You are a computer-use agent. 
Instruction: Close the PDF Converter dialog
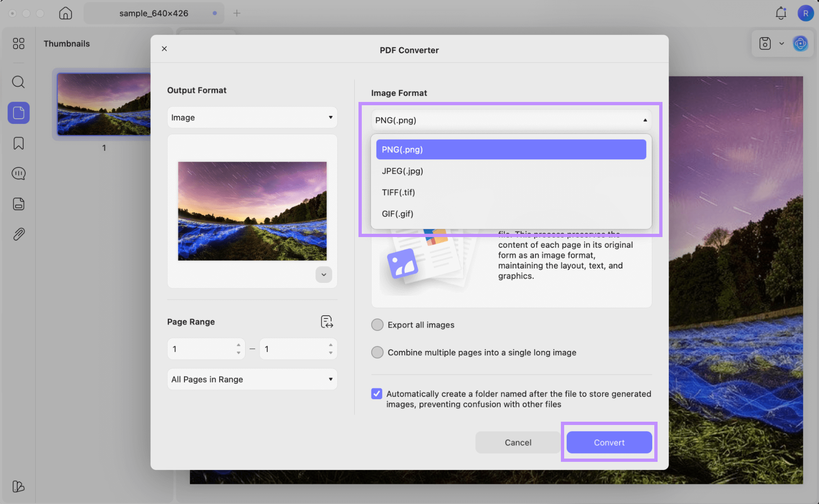(164, 49)
